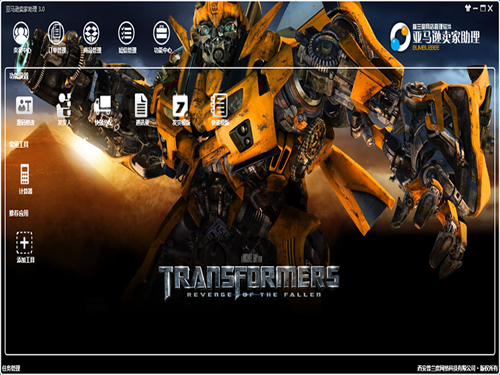
Task: Minimize the seller assistant window
Action: [x=476, y=9]
